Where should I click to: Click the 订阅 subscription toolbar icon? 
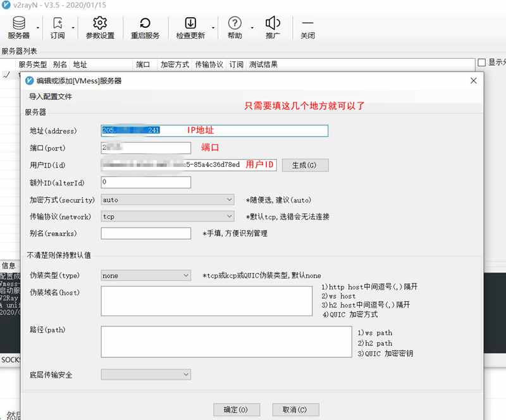(58, 27)
